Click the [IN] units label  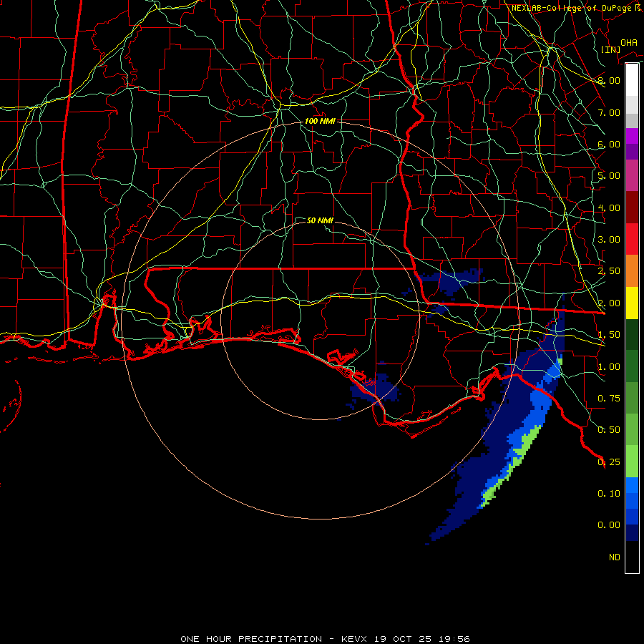(x=610, y=49)
